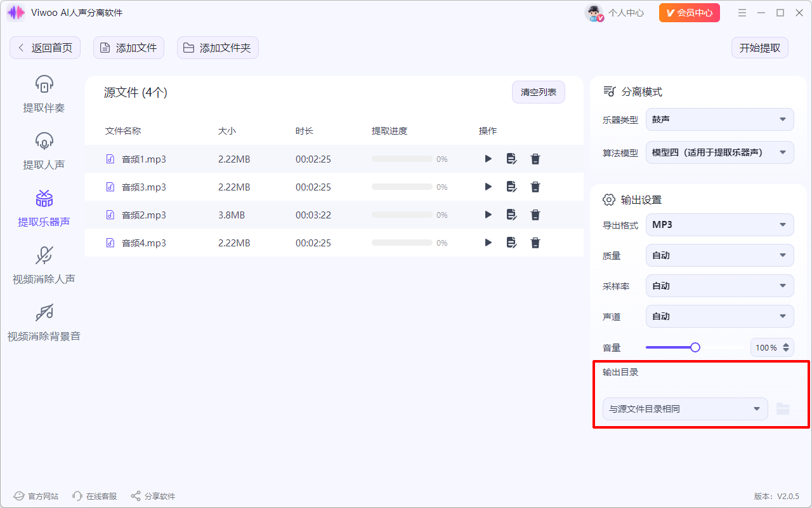The width and height of the screenshot is (812, 508).
Task: Play 音频3.mp3 preview
Action: (488, 187)
